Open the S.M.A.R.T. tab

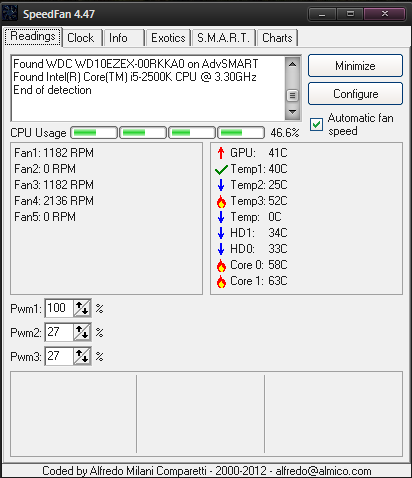224,38
